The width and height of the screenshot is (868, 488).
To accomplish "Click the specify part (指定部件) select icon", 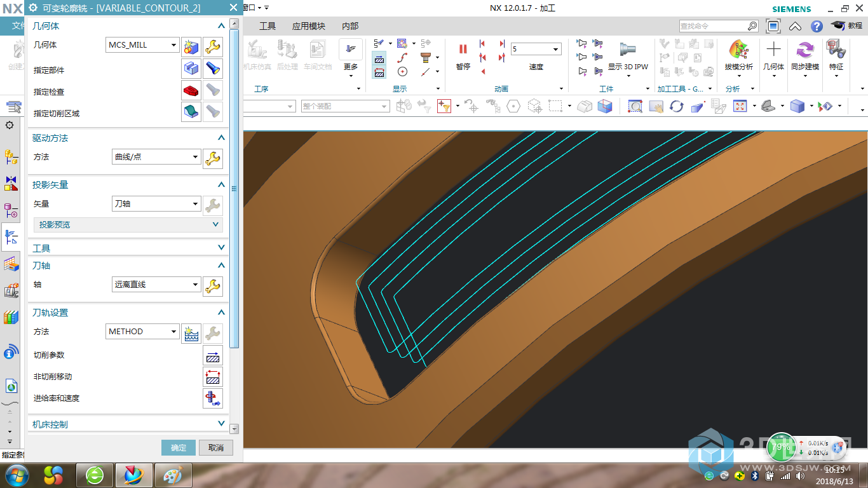I will click(191, 68).
